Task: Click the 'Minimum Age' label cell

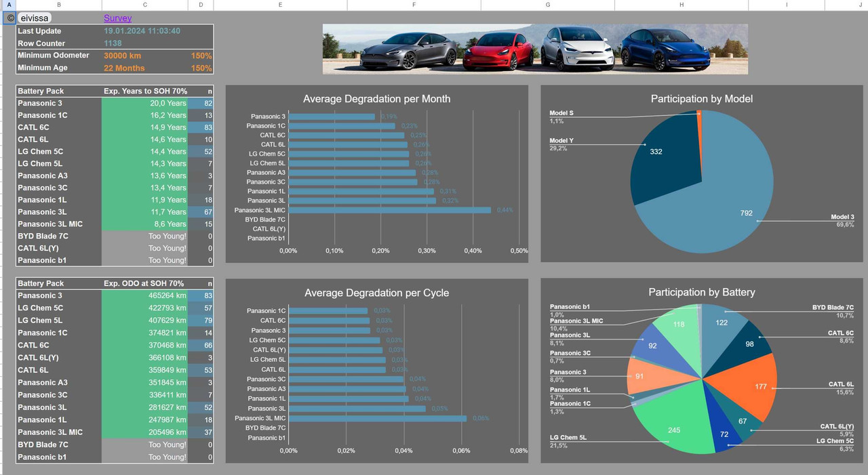Action: pos(59,68)
